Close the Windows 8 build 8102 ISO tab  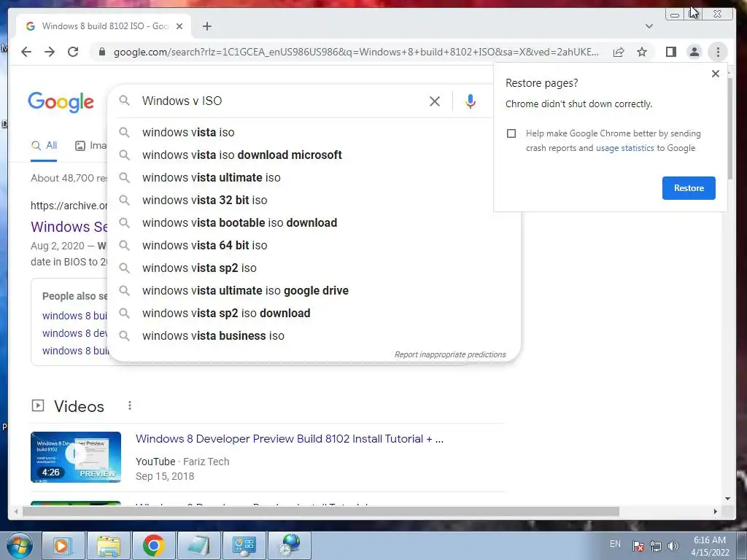coord(179,26)
